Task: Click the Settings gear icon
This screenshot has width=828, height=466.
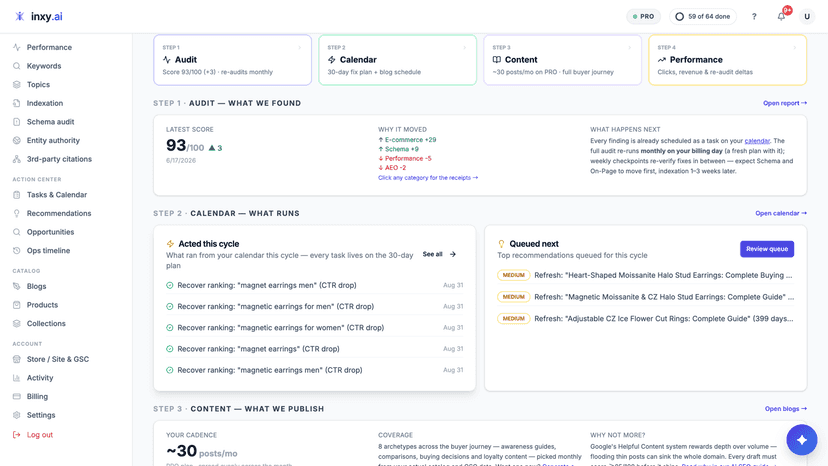Action: 17,415
